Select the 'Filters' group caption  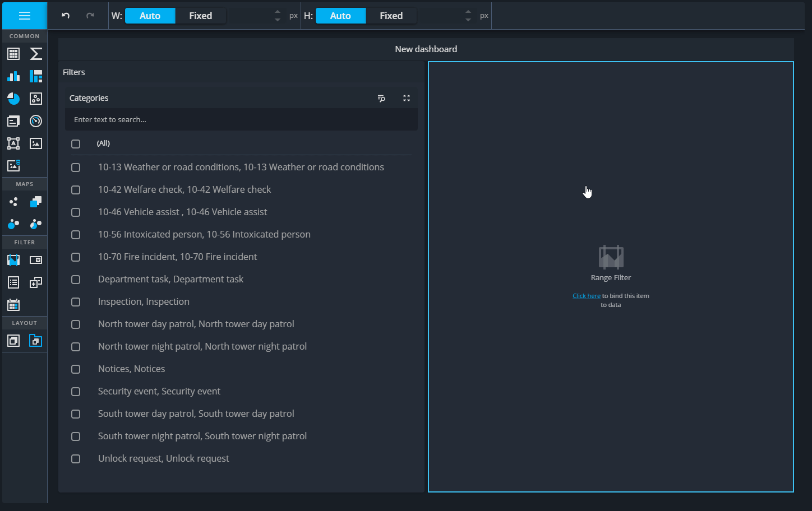[x=74, y=72]
